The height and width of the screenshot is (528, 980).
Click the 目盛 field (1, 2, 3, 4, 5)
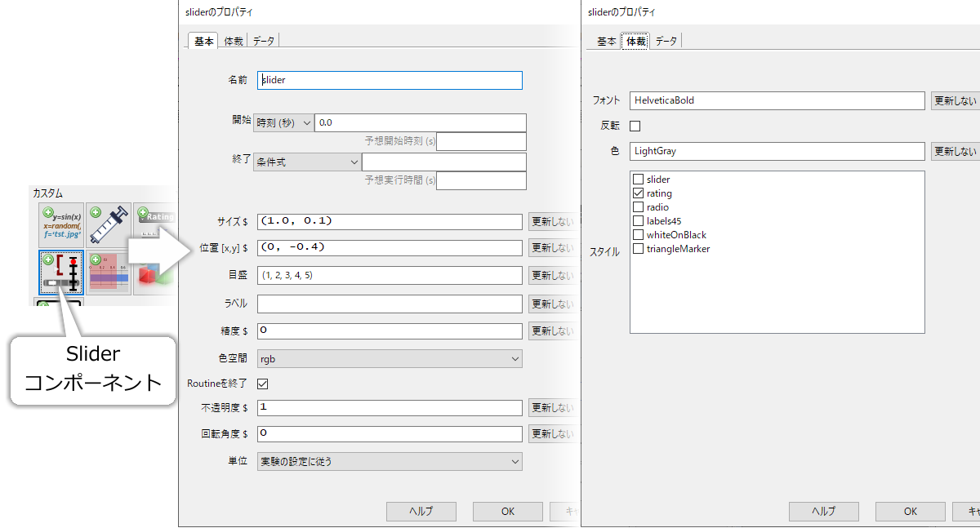click(x=390, y=275)
